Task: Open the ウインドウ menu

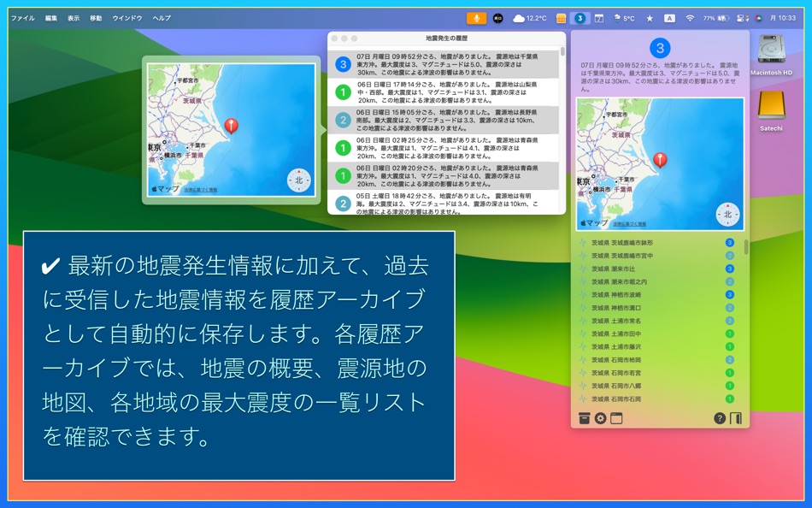Action: coord(127,18)
